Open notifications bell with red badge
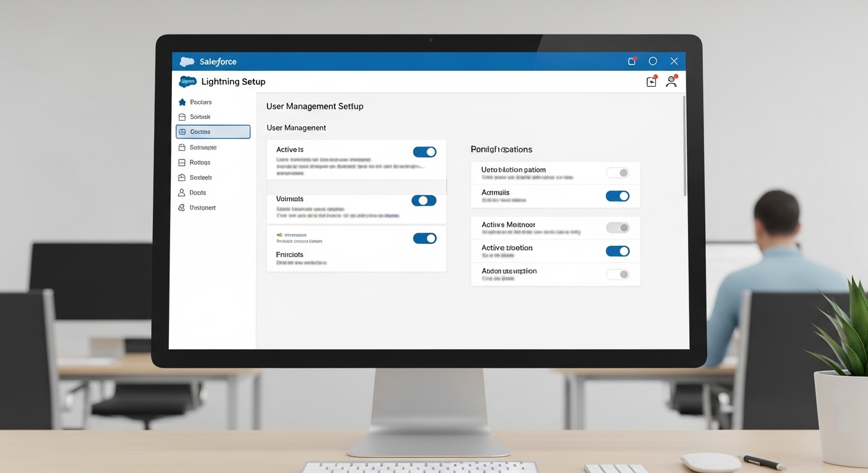868x473 pixels. point(651,81)
